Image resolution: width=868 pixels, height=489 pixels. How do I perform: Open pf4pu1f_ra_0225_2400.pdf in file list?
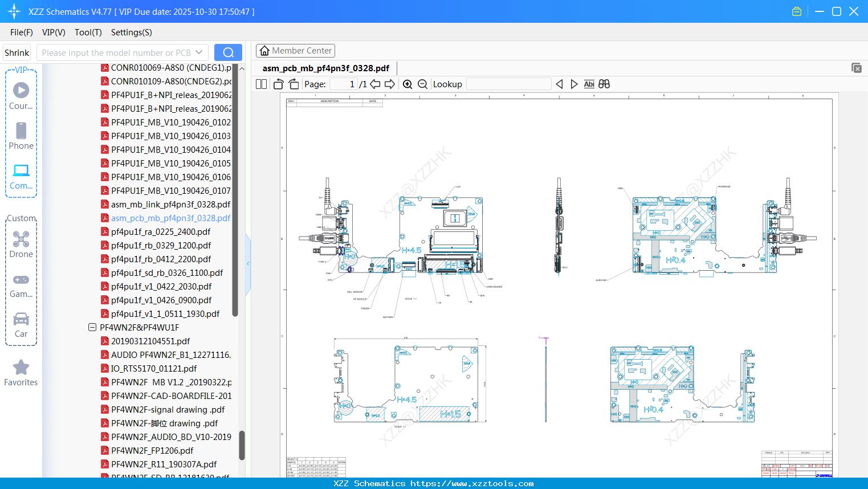point(161,232)
